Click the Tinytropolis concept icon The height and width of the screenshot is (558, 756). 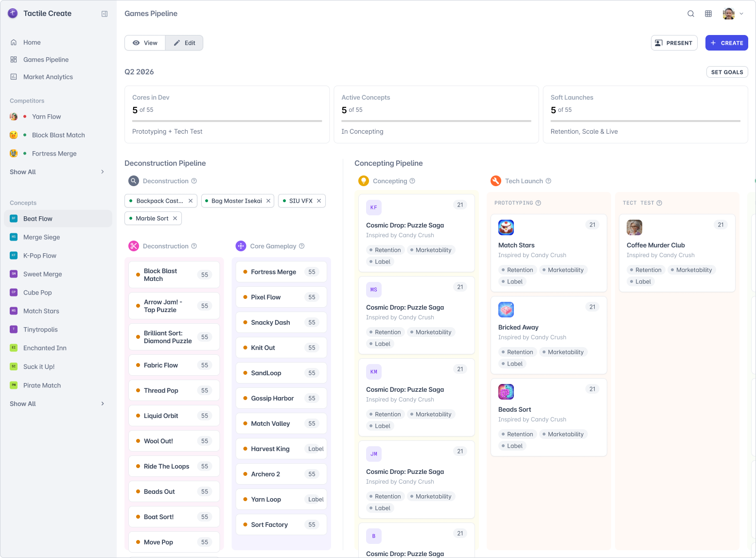point(14,330)
